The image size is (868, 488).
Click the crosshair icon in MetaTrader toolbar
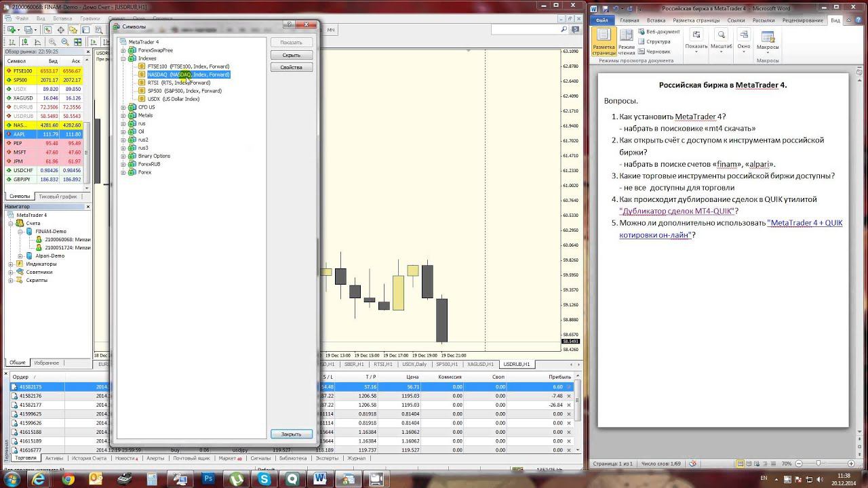[x=61, y=30]
